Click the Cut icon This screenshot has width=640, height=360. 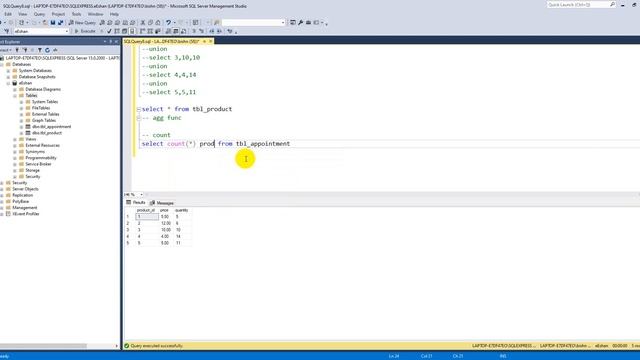[x=143, y=22]
